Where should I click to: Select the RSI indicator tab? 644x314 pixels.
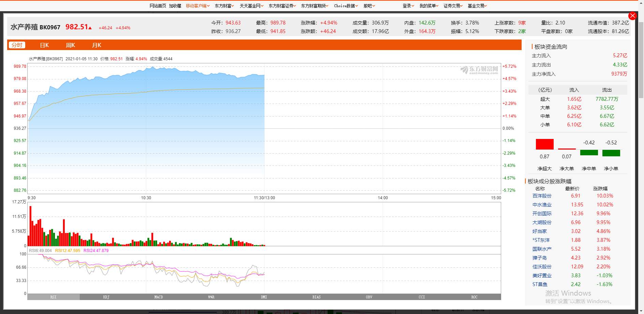coord(54,297)
